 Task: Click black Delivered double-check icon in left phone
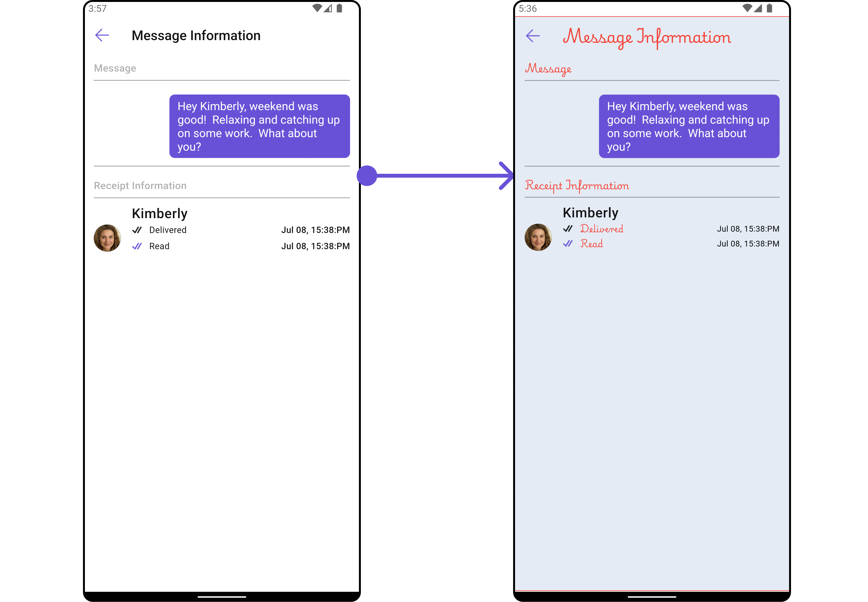(137, 230)
